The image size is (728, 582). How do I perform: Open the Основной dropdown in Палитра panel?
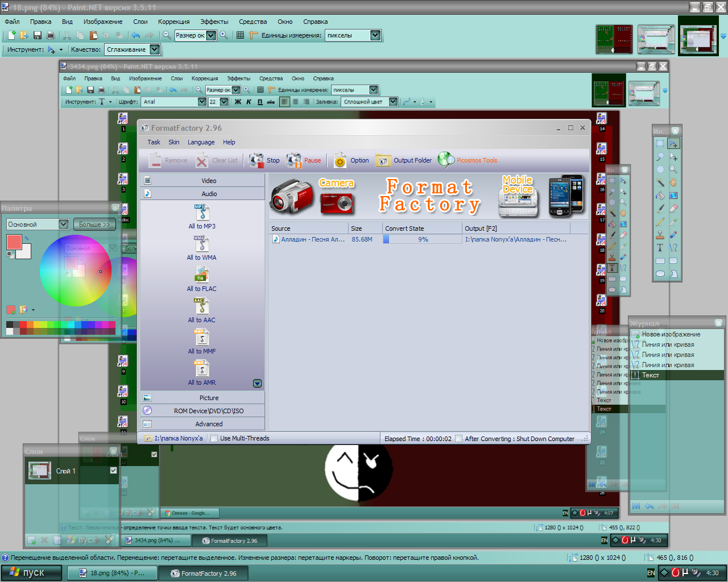pyautogui.click(x=64, y=225)
